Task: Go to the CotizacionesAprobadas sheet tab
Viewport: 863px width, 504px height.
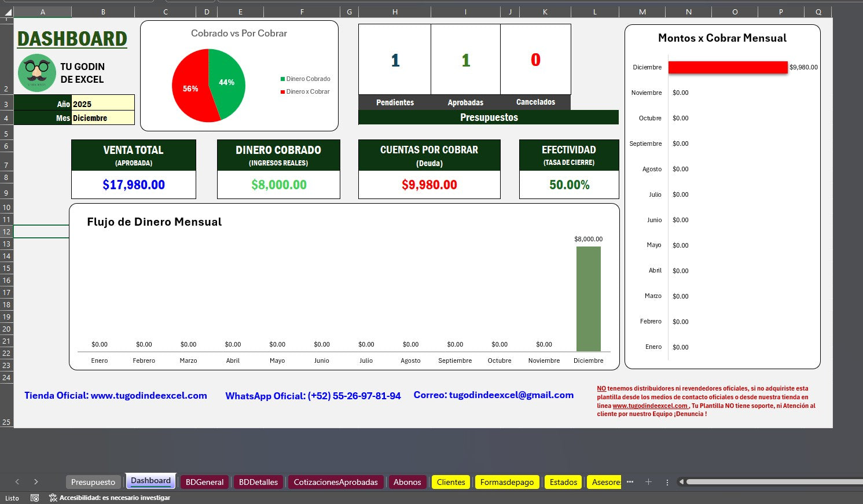Action: 335,482
